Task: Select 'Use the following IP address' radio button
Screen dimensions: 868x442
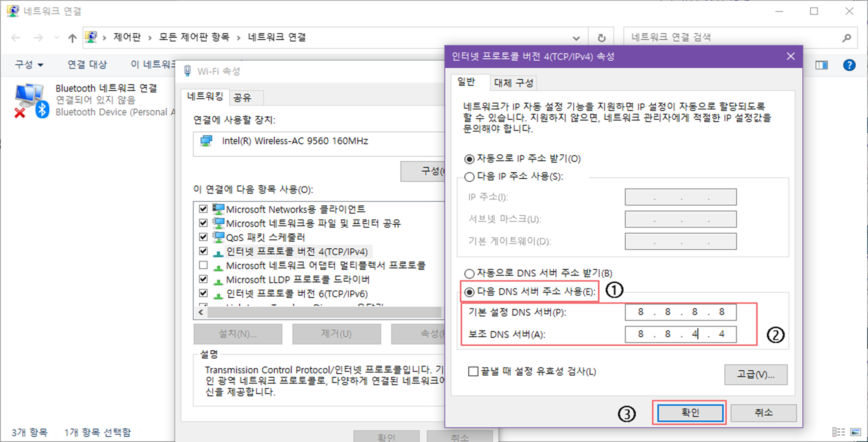Action: point(469,177)
